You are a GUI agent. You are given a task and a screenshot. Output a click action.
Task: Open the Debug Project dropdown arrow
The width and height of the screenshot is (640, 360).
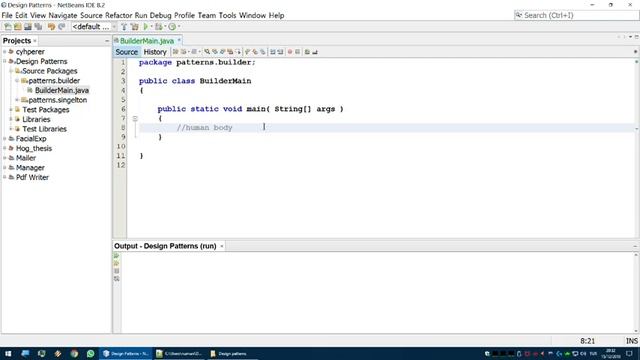click(x=165, y=27)
